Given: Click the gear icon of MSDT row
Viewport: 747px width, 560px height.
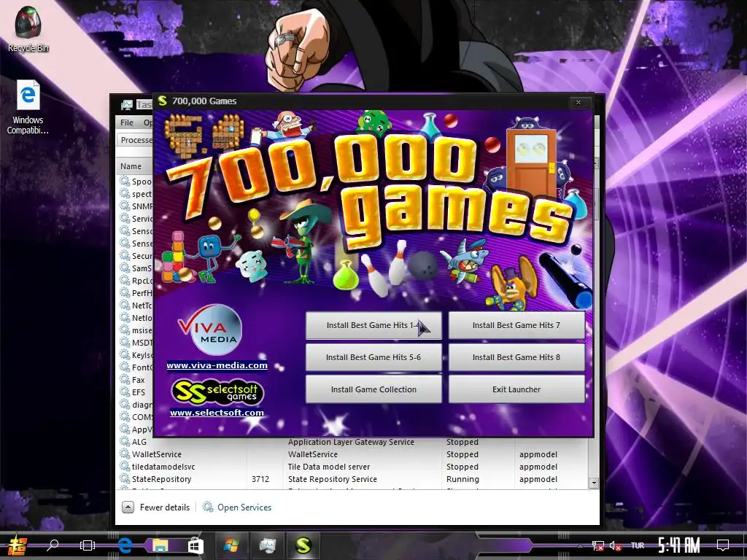Looking at the screenshot, I should (x=125, y=343).
